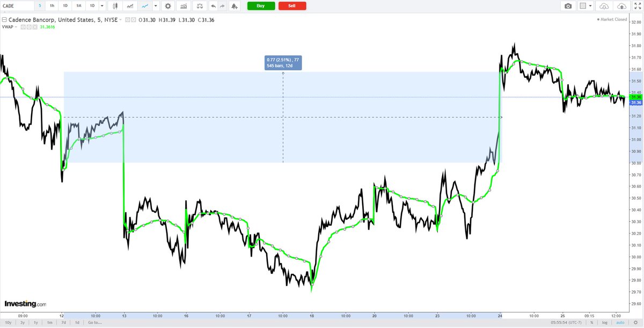Click the 29.70 price axis label
Viewport: 644px width, 328px height.
[636, 293]
